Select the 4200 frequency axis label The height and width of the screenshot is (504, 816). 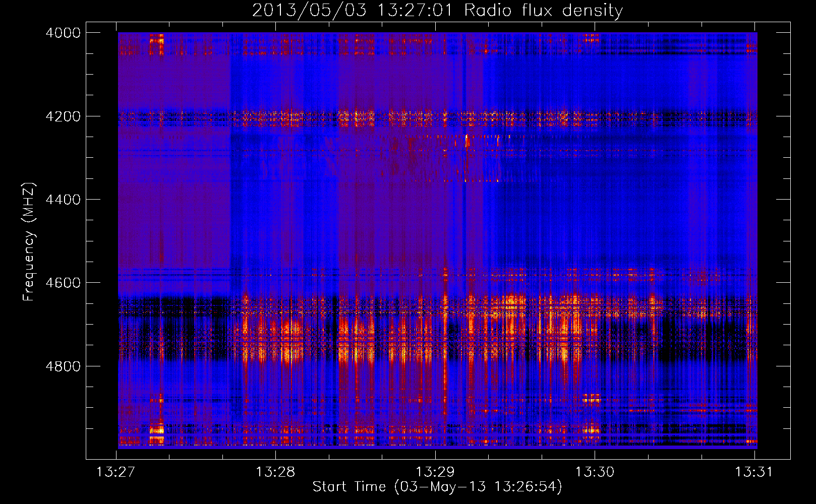pos(63,116)
